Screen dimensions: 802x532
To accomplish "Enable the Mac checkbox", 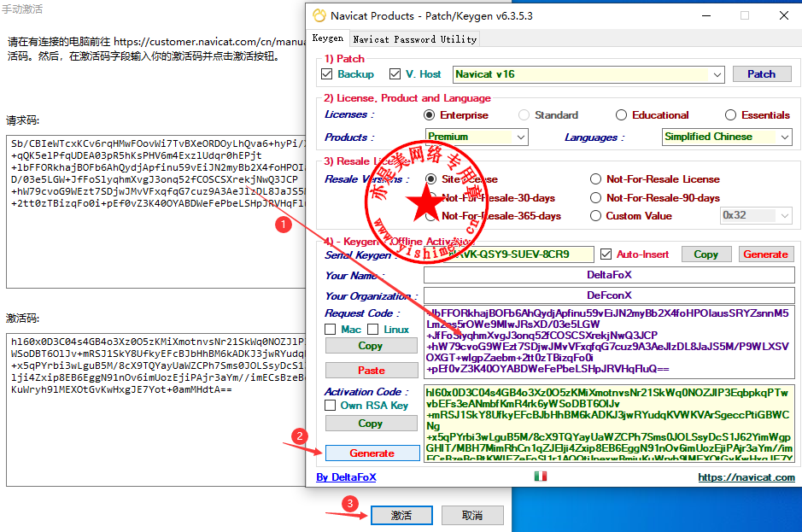I will coord(331,330).
